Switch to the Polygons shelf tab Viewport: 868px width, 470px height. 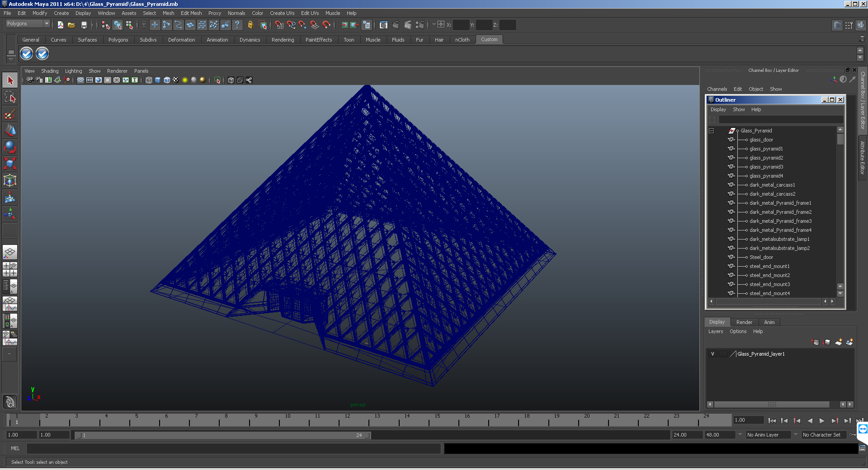pyautogui.click(x=118, y=40)
